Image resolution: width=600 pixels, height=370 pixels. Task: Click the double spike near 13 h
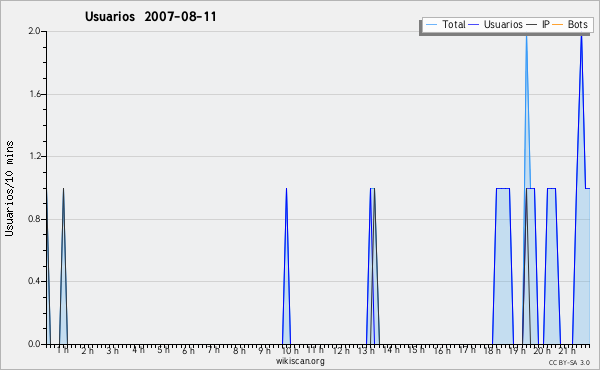tap(373, 266)
